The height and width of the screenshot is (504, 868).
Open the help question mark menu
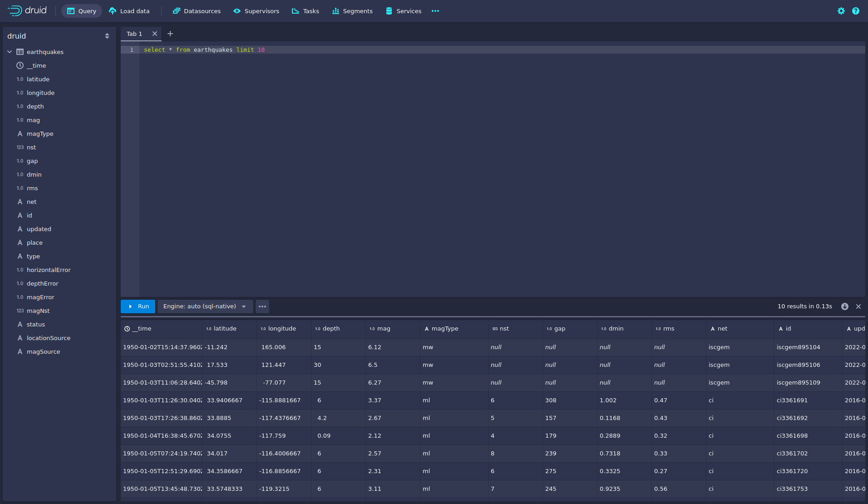click(855, 11)
